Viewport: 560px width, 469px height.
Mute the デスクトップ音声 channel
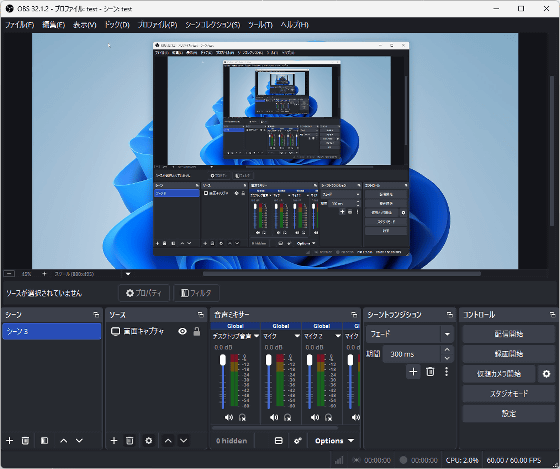tap(229, 417)
